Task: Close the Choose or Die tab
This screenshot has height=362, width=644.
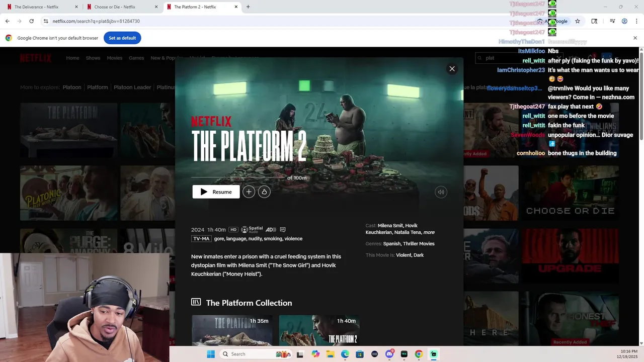Action: pyautogui.click(x=156, y=7)
